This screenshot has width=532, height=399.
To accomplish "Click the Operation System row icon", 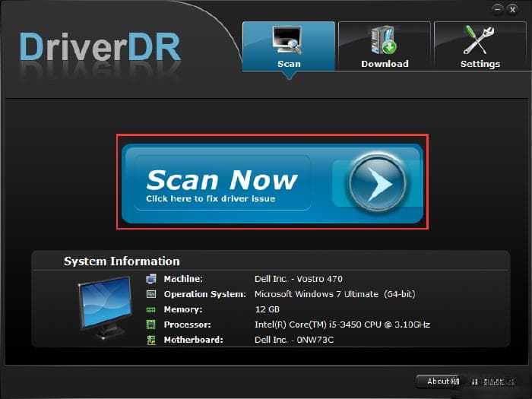I will [x=151, y=294].
